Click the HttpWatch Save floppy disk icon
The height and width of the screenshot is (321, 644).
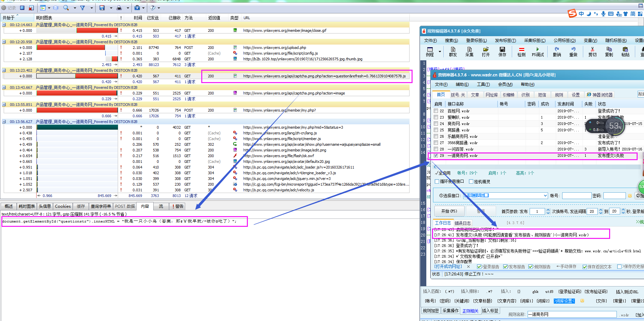102,8
